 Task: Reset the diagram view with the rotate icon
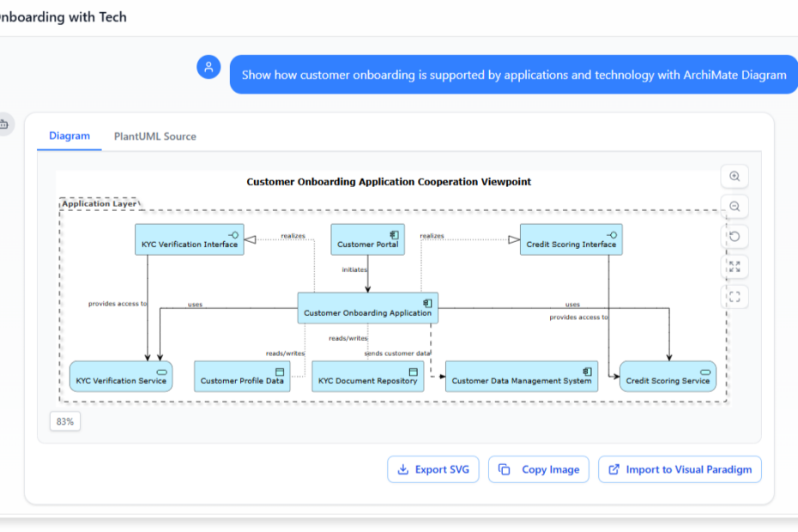tap(735, 237)
